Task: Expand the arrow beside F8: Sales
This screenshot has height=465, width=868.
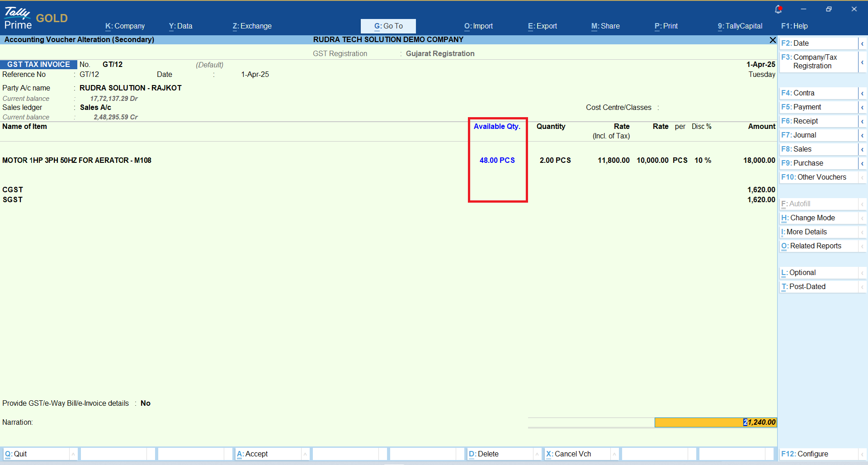Action: (862, 149)
